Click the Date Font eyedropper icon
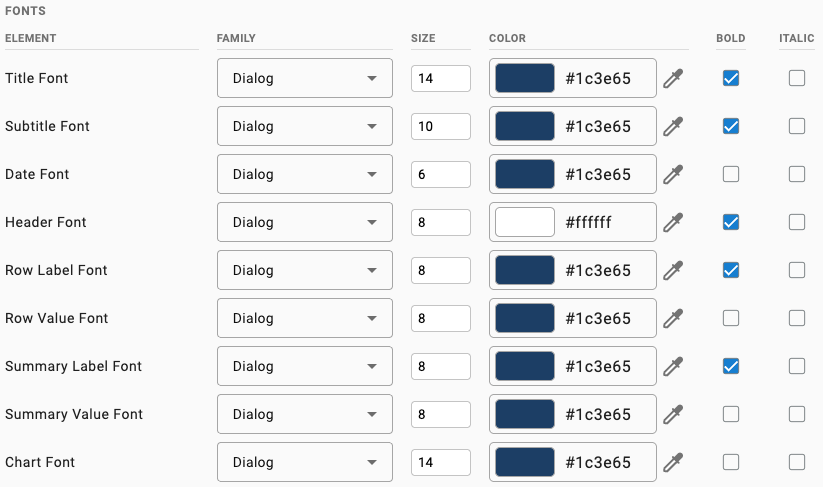 tap(673, 174)
